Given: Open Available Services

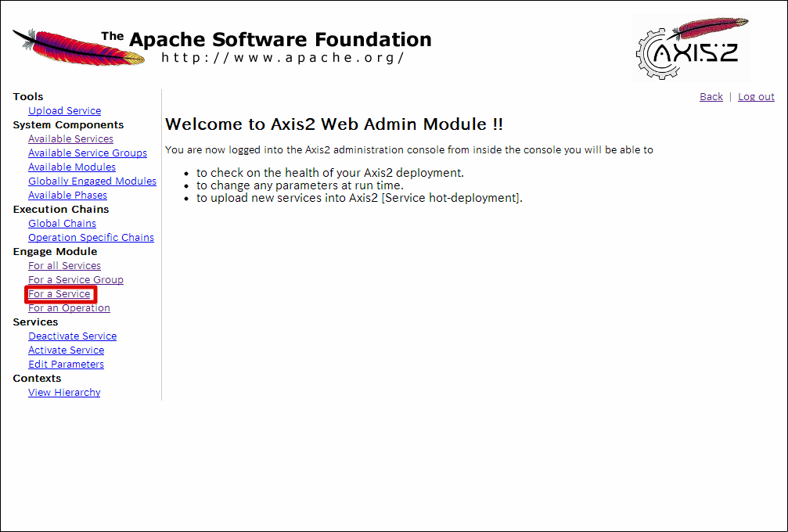Looking at the screenshot, I should pos(70,138).
